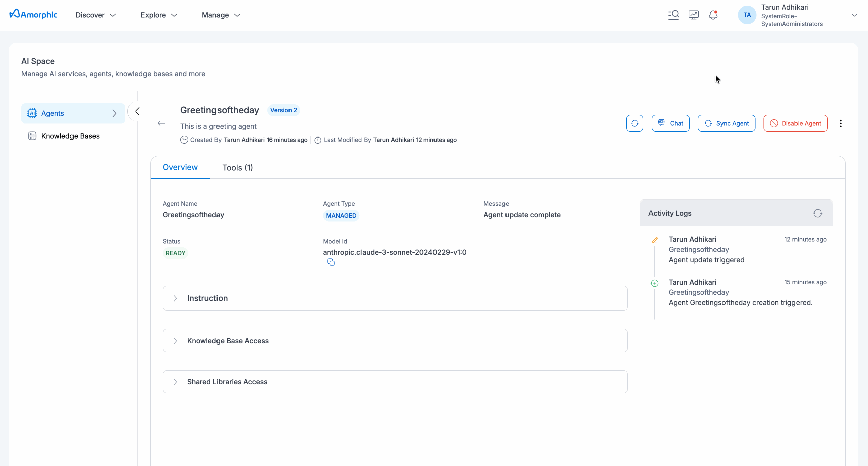This screenshot has height=466, width=868.
Task: Open the search list icon in header
Action: pos(673,15)
